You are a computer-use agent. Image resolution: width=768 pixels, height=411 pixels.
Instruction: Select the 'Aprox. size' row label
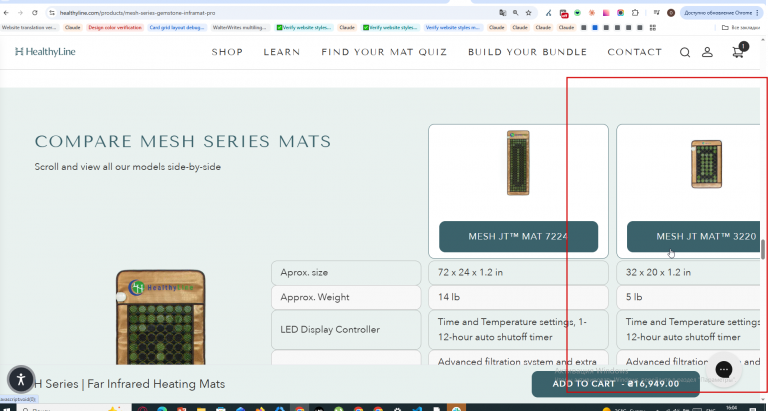tap(346, 272)
